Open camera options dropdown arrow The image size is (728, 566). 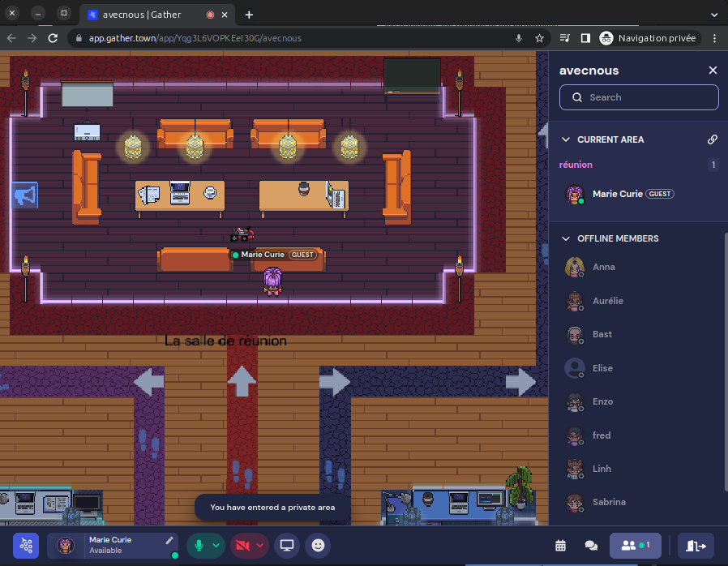[x=260, y=546]
